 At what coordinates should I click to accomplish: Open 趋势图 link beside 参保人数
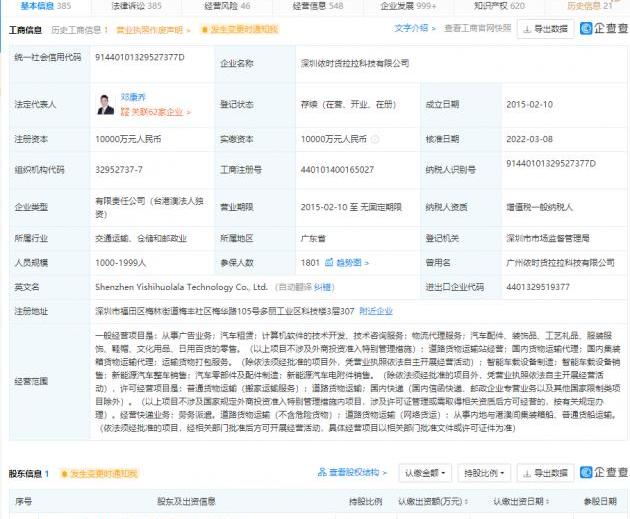pos(352,263)
